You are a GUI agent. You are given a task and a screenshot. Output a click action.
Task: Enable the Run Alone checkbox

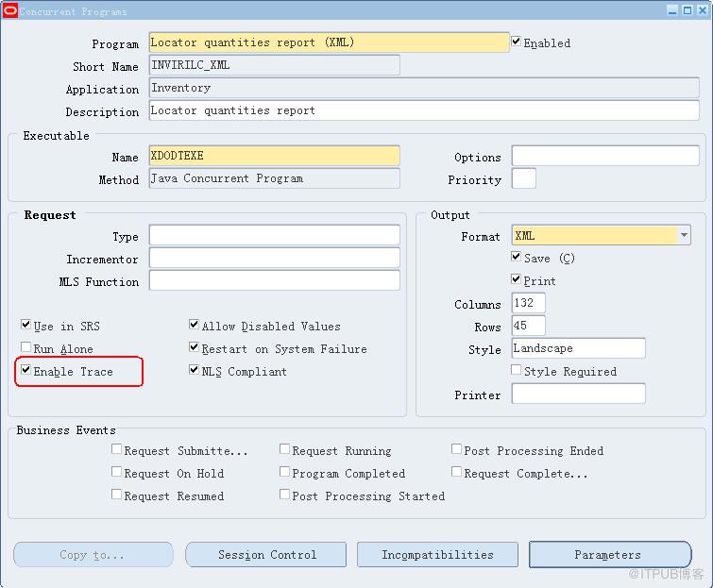coord(26,348)
